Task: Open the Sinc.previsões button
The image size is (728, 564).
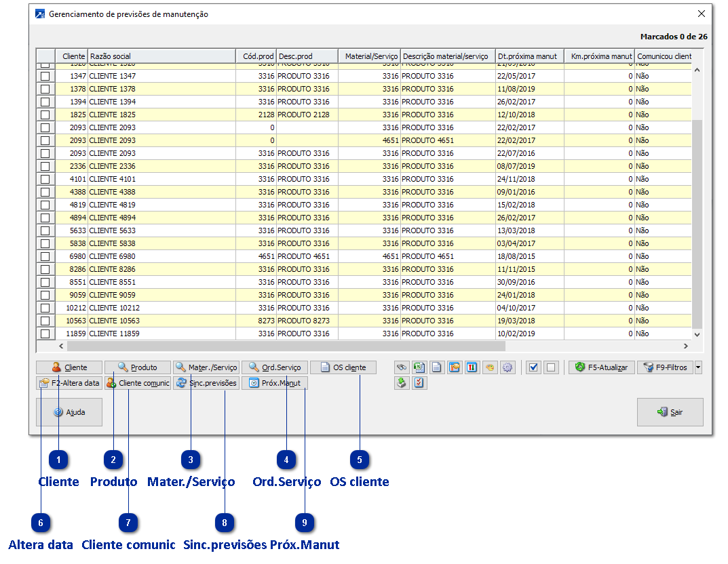Action: click(x=206, y=383)
